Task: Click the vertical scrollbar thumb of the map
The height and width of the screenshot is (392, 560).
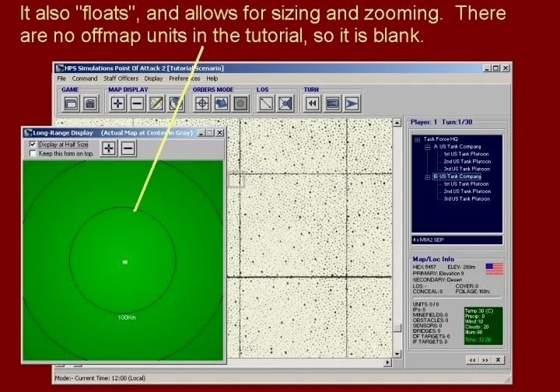Action: click(x=397, y=327)
